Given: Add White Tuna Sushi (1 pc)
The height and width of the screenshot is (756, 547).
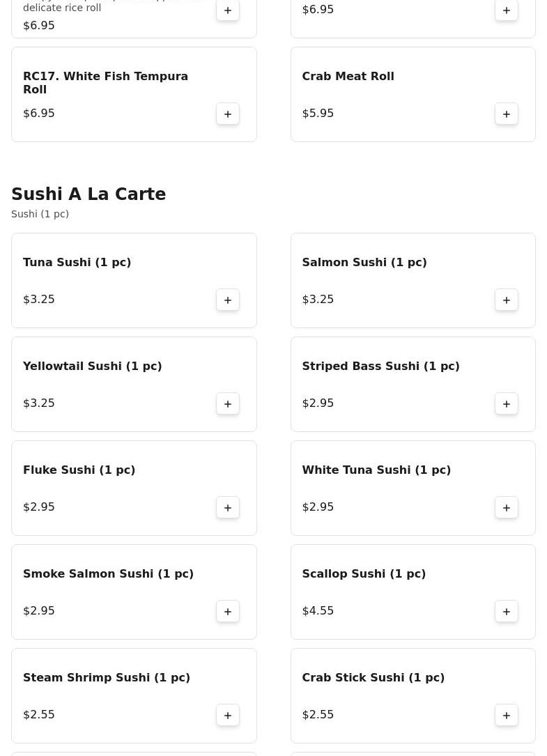Looking at the screenshot, I should (507, 507).
